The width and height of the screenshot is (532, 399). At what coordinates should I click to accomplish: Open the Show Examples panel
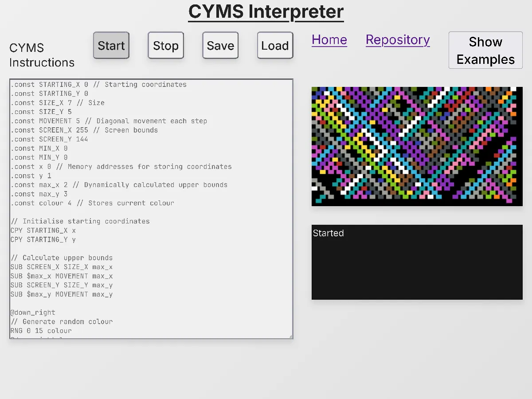(x=485, y=50)
